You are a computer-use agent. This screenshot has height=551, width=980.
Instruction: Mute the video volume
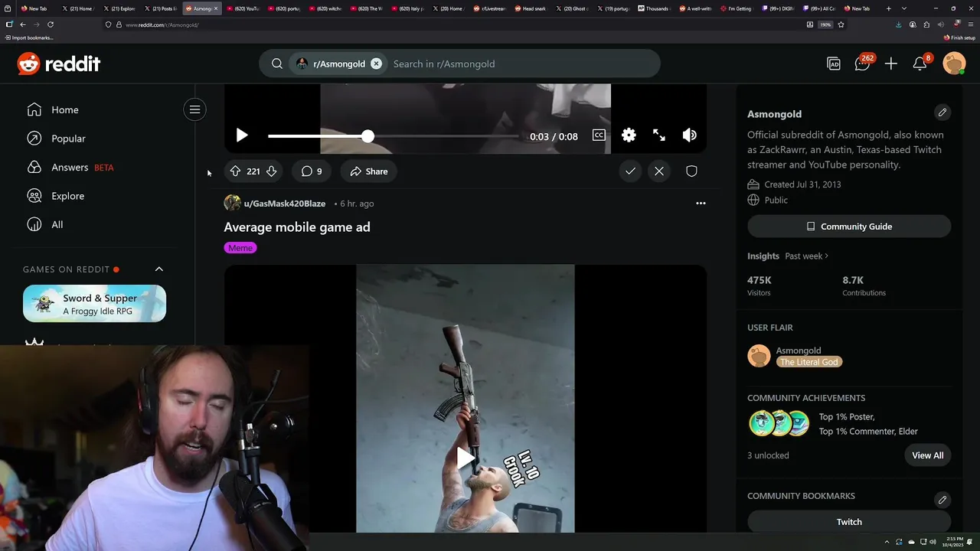tap(689, 135)
